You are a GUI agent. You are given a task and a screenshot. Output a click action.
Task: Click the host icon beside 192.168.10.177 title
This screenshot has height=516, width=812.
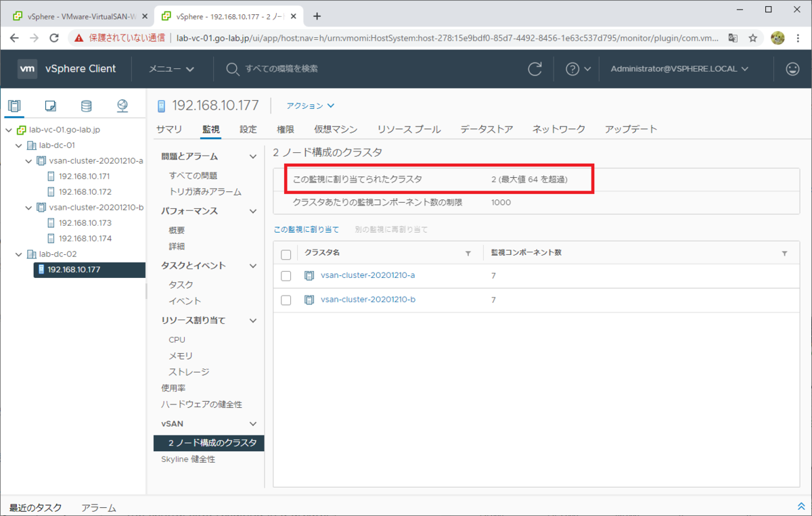point(161,105)
